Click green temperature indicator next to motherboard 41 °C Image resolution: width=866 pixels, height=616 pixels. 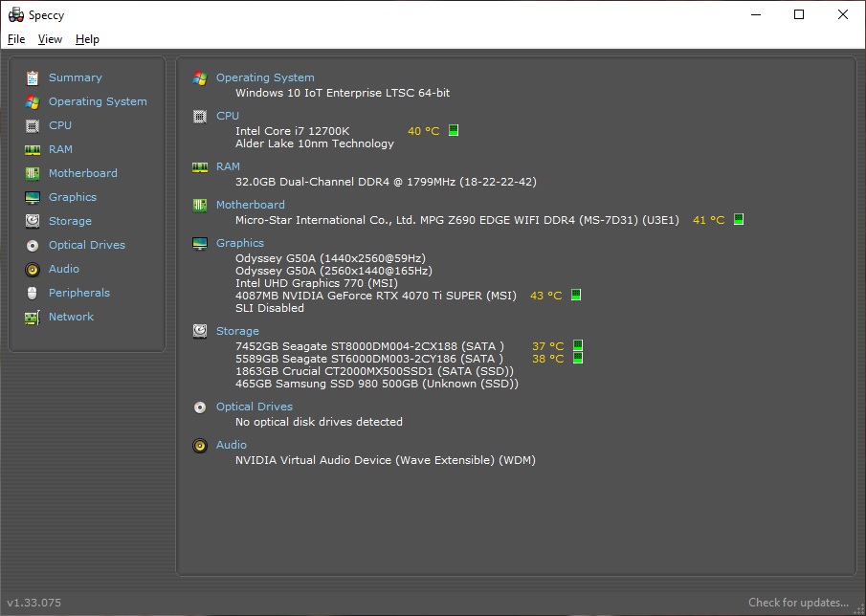coord(739,219)
